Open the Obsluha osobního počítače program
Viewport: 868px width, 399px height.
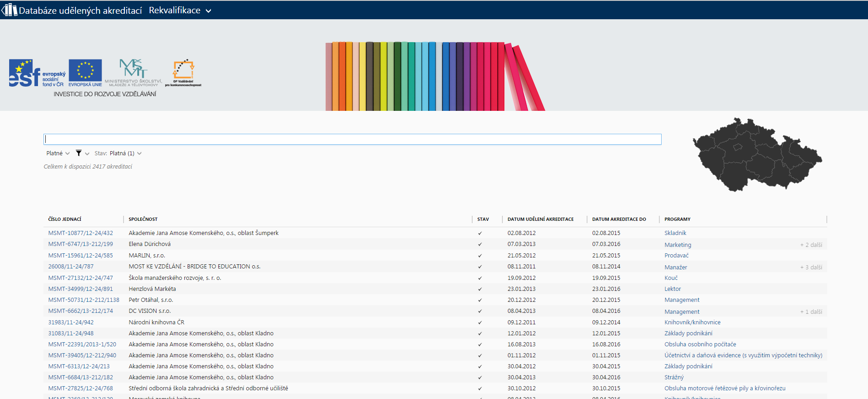click(x=700, y=344)
